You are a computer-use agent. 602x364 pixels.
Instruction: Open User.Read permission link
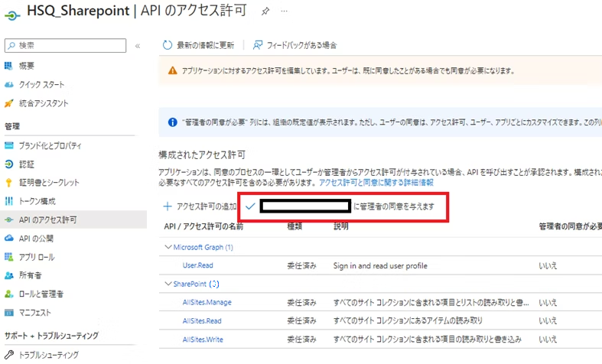click(x=197, y=265)
